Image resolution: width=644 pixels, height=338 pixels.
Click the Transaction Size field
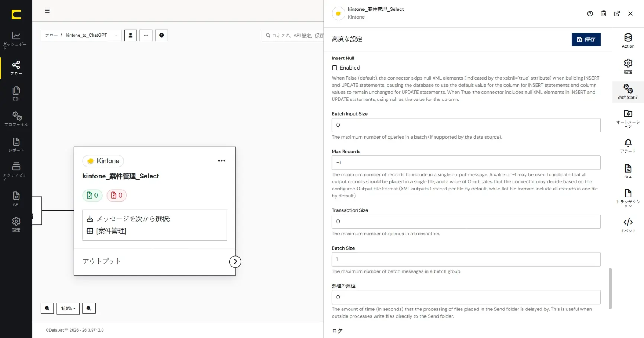[466, 222]
